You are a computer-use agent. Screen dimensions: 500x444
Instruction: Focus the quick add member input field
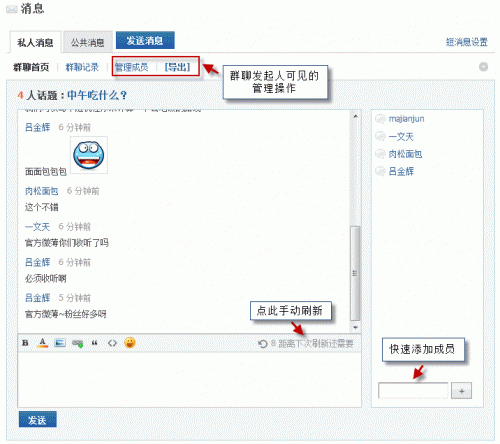click(x=413, y=390)
